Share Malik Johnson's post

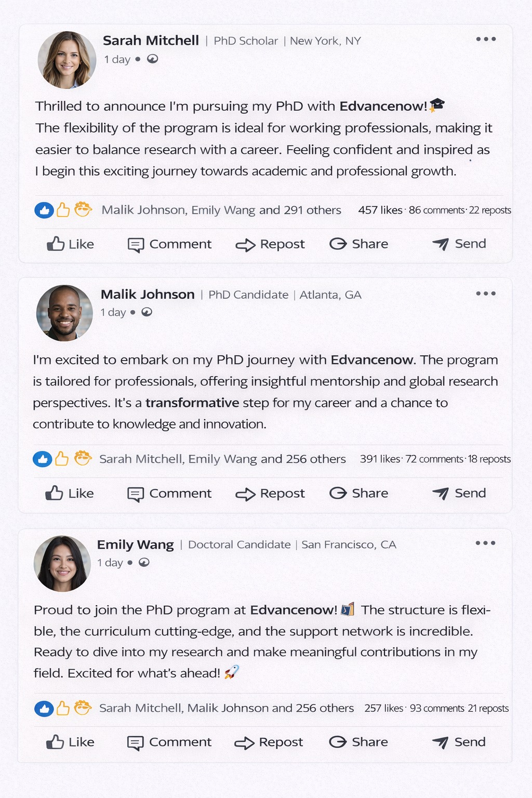point(358,493)
